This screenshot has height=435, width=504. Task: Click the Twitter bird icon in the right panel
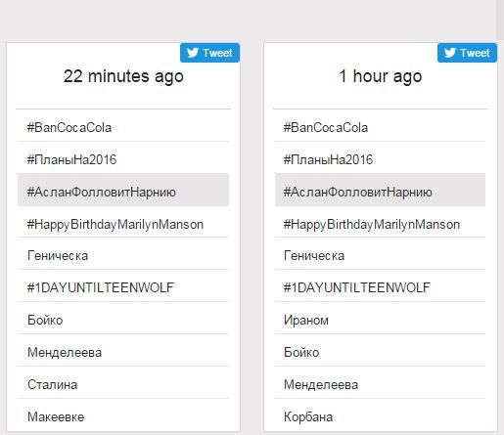(450, 53)
